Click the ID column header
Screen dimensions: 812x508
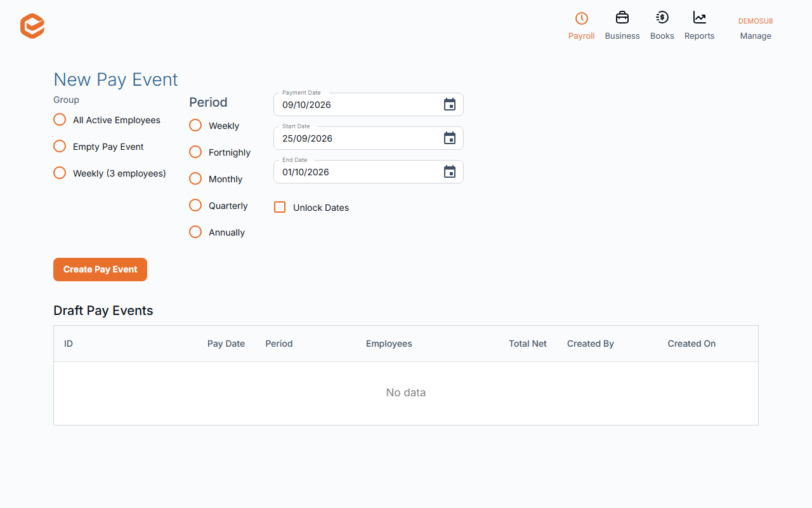(x=69, y=344)
